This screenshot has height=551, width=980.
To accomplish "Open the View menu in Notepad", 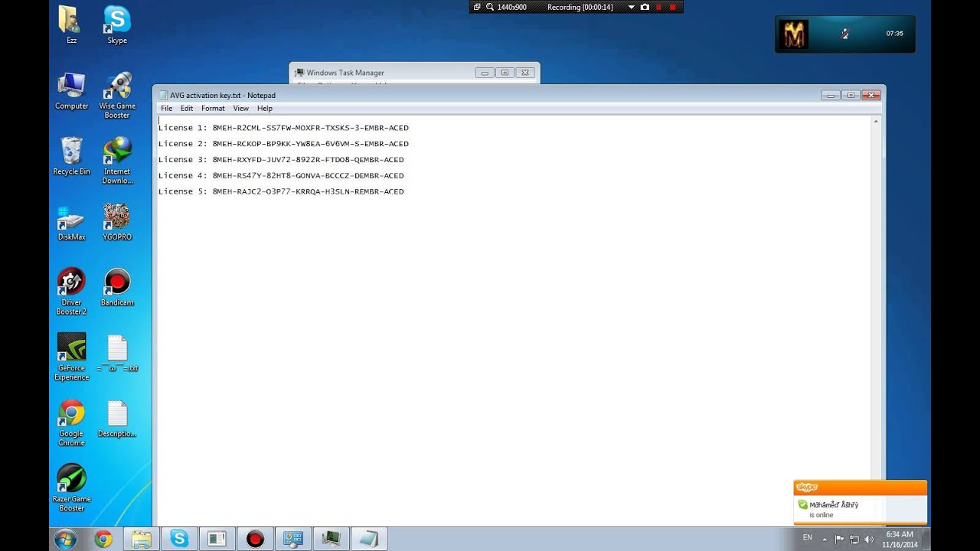I will [x=241, y=109].
